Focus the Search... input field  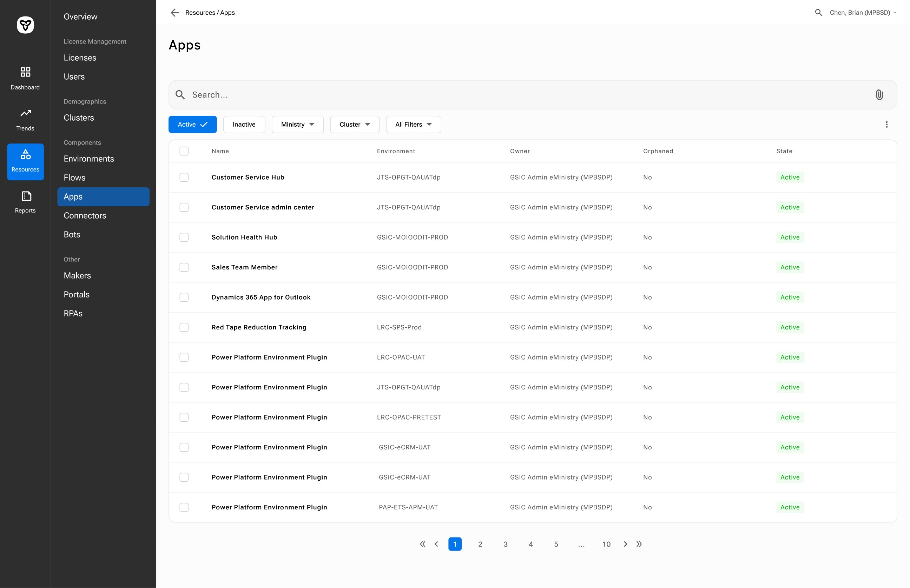pos(533,95)
